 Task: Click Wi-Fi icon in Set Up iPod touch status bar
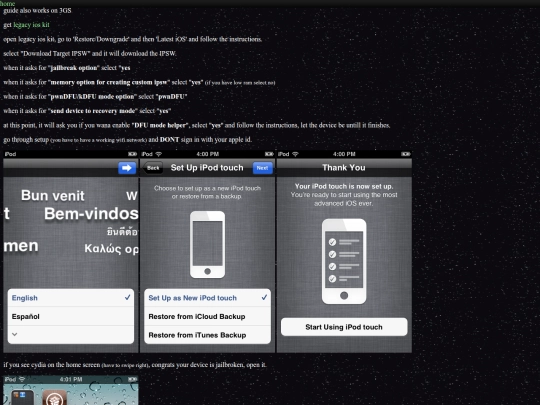(x=158, y=154)
